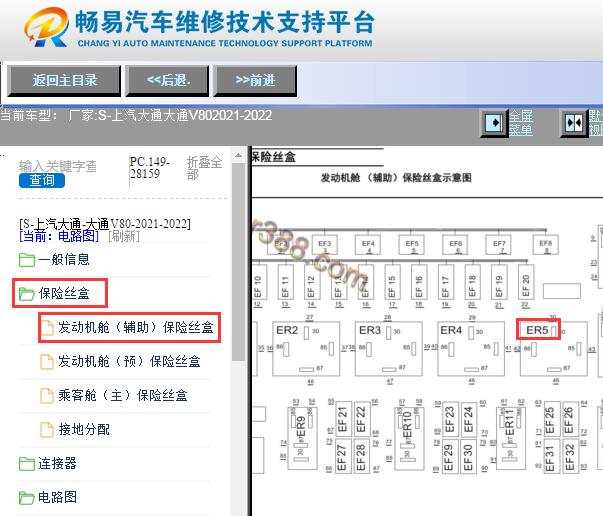The width and height of the screenshot is (603, 516).
Task: Click the 刷新 refresh link
Action: pyautogui.click(x=124, y=236)
